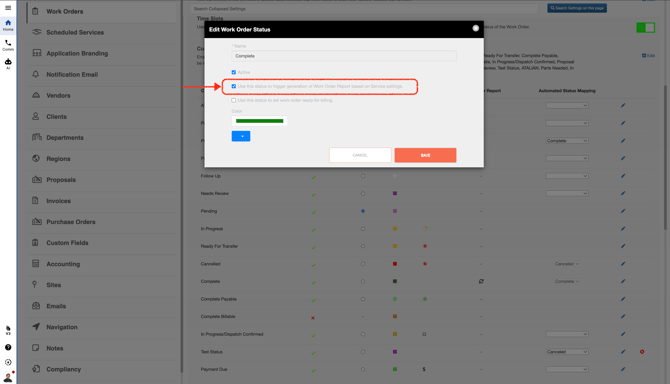
Task: Open Custom Fields settings
Action: pos(102,243)
